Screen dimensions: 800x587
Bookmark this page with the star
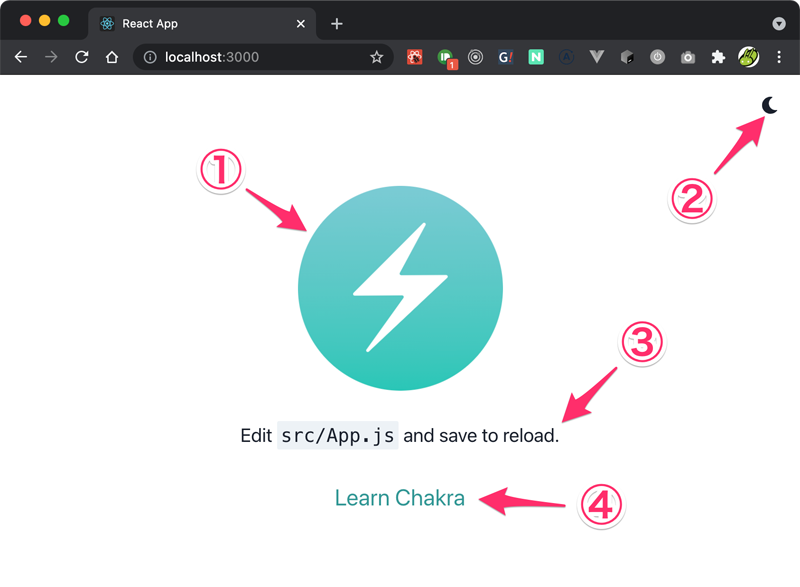(377, 57)
